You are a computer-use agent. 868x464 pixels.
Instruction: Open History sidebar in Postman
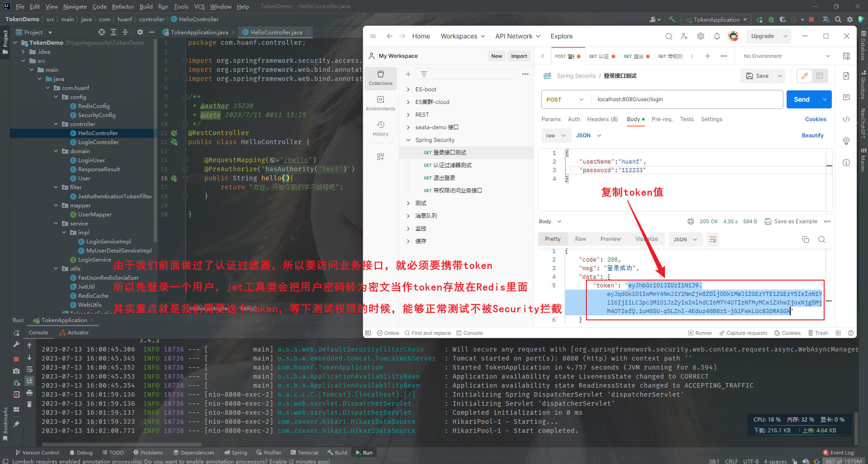tap(381, 129)
